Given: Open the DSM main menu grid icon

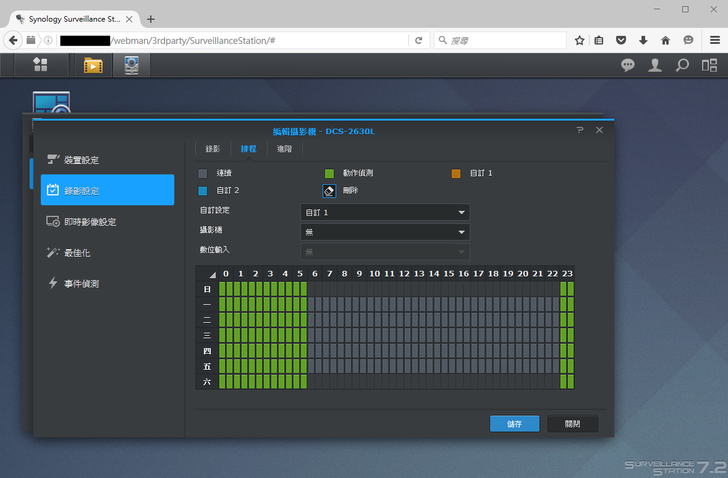Looking at the screenshot, I should [x=40, y=65].
